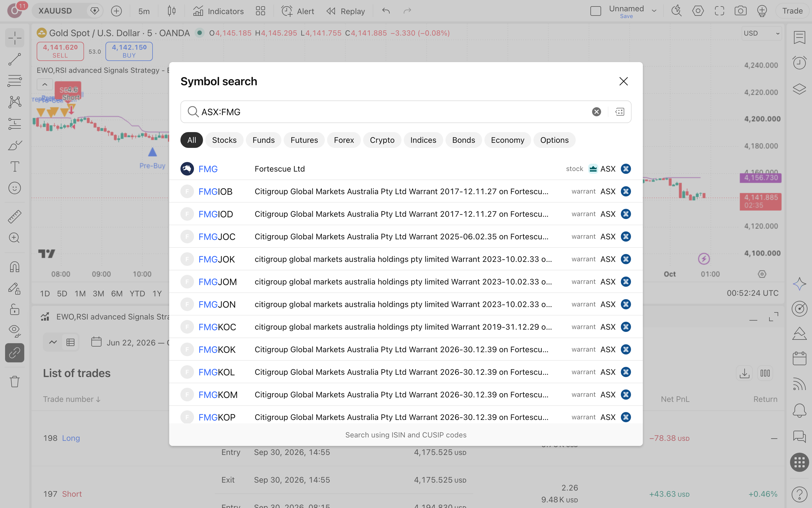Hide all drawings with eye icon
Viewport: 812px width, 508px height.
point(14,331)
